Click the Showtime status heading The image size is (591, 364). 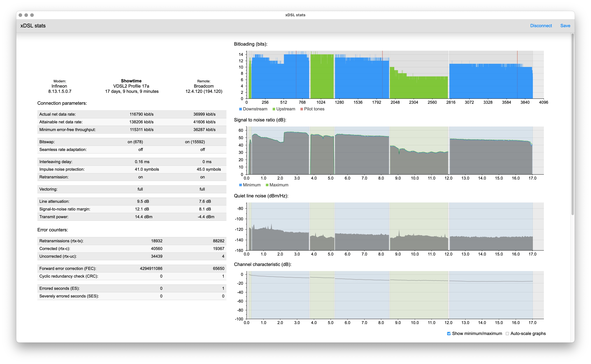(x=131, y=81)
